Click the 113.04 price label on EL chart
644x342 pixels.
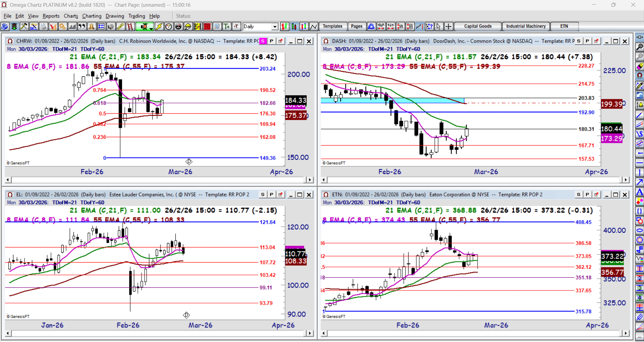268,247
